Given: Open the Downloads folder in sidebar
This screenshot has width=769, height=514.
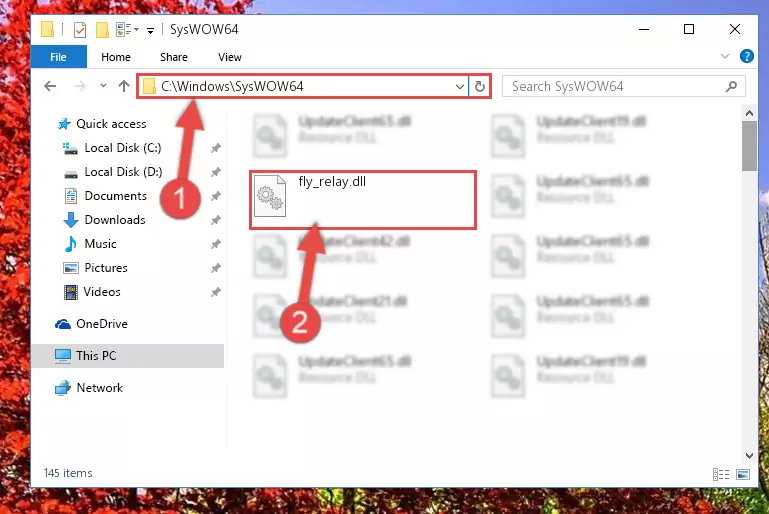Looking at the screenshot, I should pyautogui.click(x=105, y=220).
